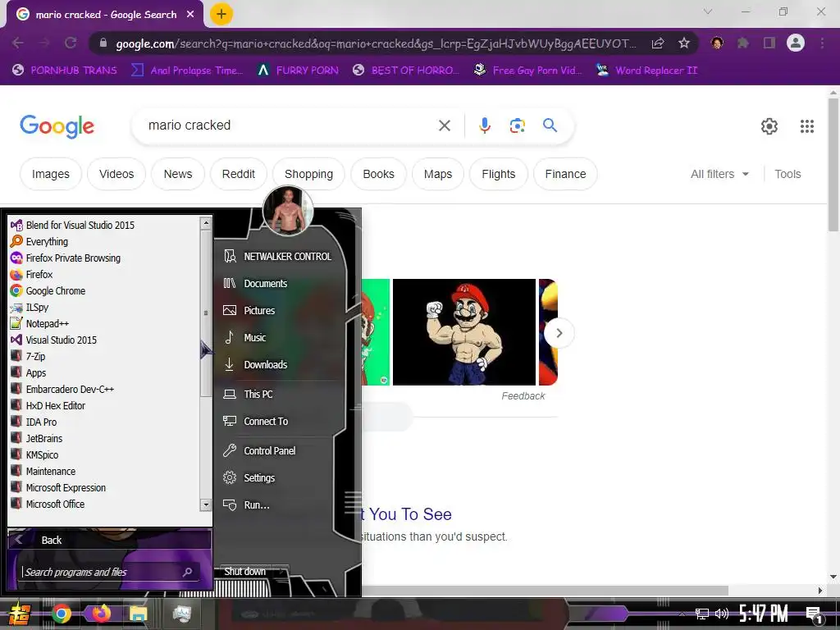Viewport: 840px width, 630px height.
Task: Click the Google logo
Action: 57,126
